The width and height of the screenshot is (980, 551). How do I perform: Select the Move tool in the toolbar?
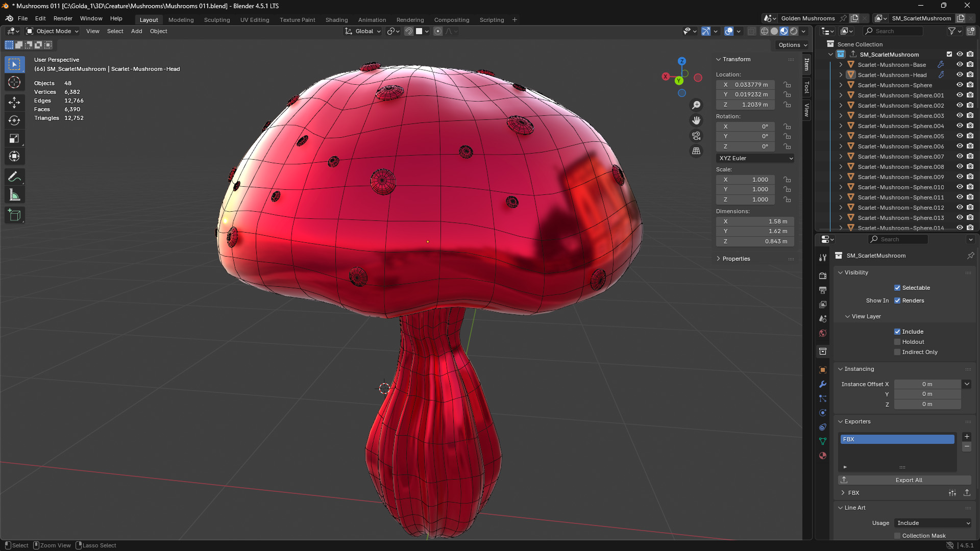pyautogui.click(x=14, y=102)
